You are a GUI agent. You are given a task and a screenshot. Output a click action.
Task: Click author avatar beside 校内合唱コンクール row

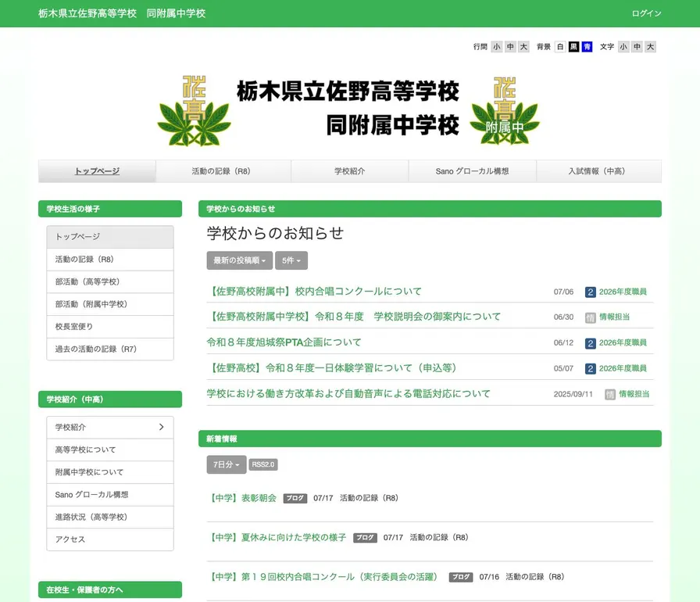click(x=590, y=292)
